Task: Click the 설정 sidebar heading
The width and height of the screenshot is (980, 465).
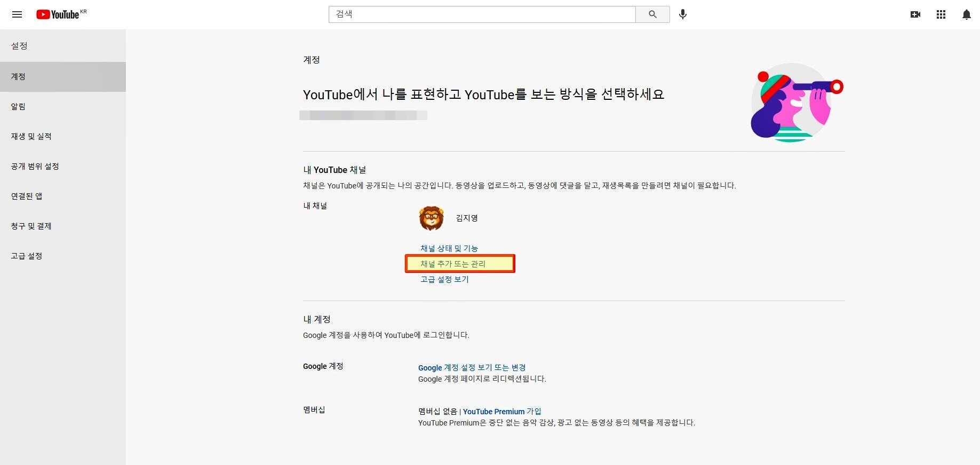Action: tap(19, 46)
